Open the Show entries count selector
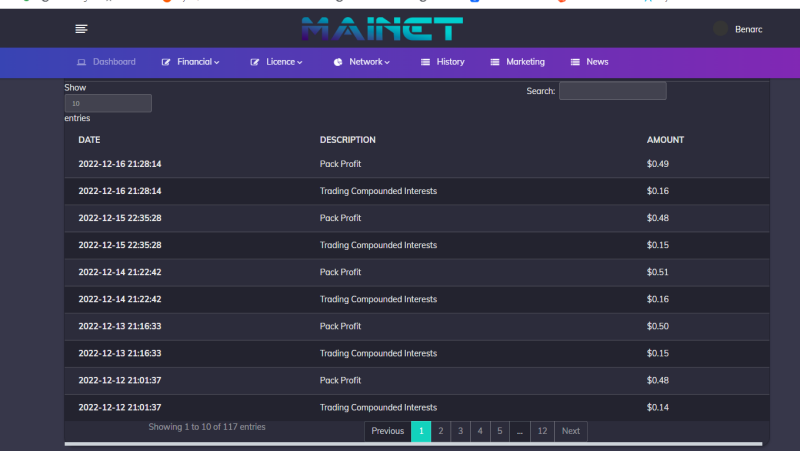This screenshot has height=451, width=800. click(108, 104)
